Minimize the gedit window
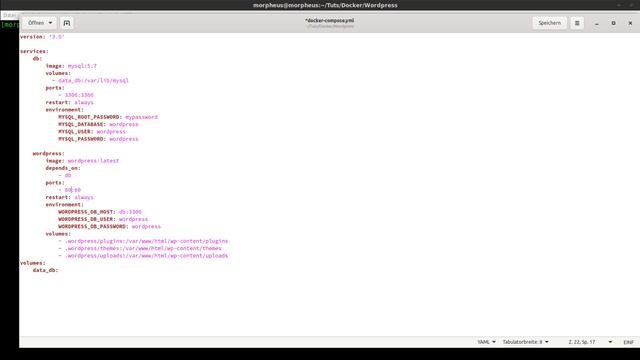This screenshot has height=360, width=640. click(x=597, y=23)
